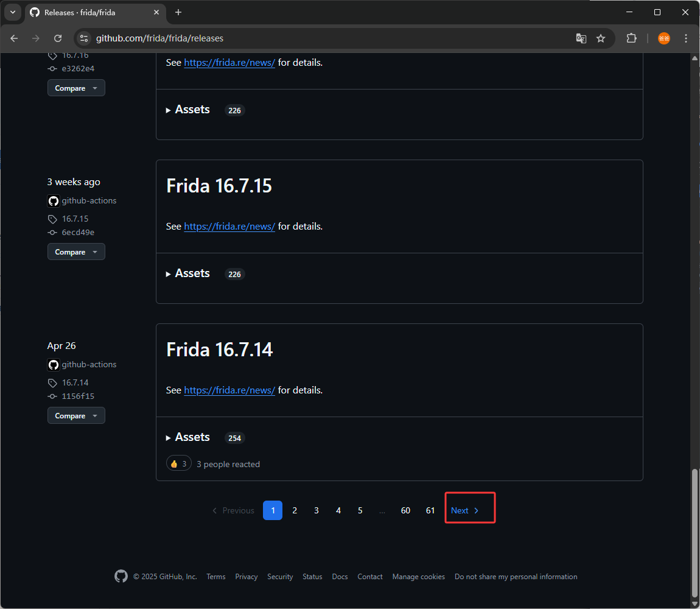Click scrollbar up arrow at top right

[x=694, y=58]
